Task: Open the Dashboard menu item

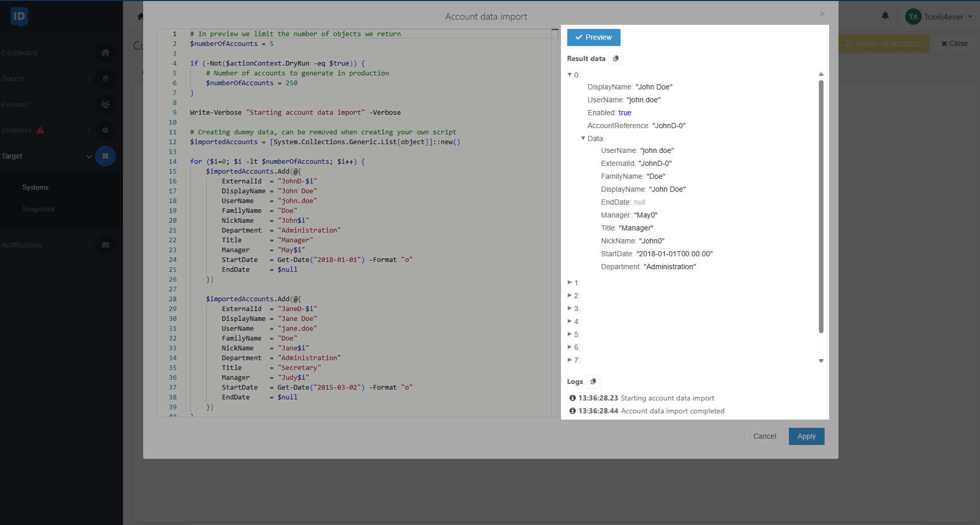Action: click(x=20, y=53)
